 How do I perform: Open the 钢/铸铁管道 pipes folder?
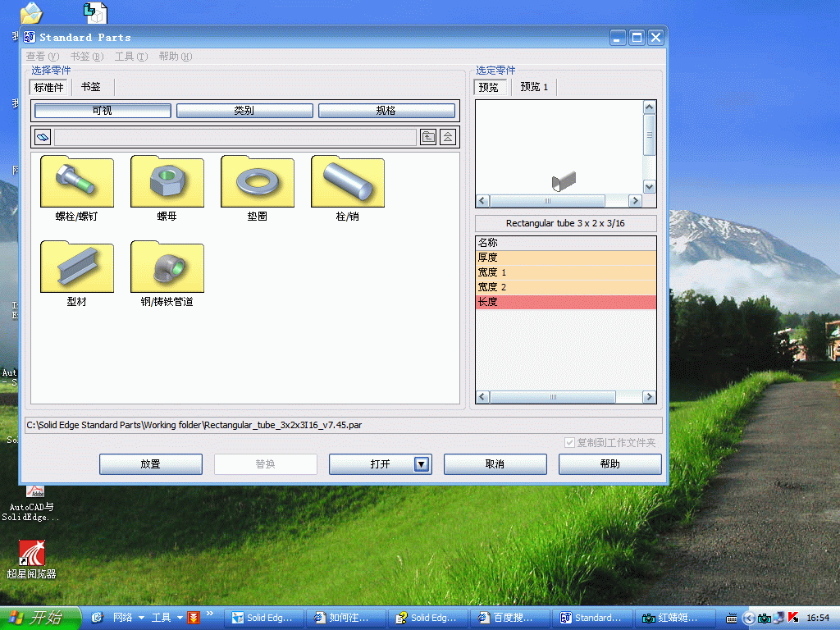[167, 268]
